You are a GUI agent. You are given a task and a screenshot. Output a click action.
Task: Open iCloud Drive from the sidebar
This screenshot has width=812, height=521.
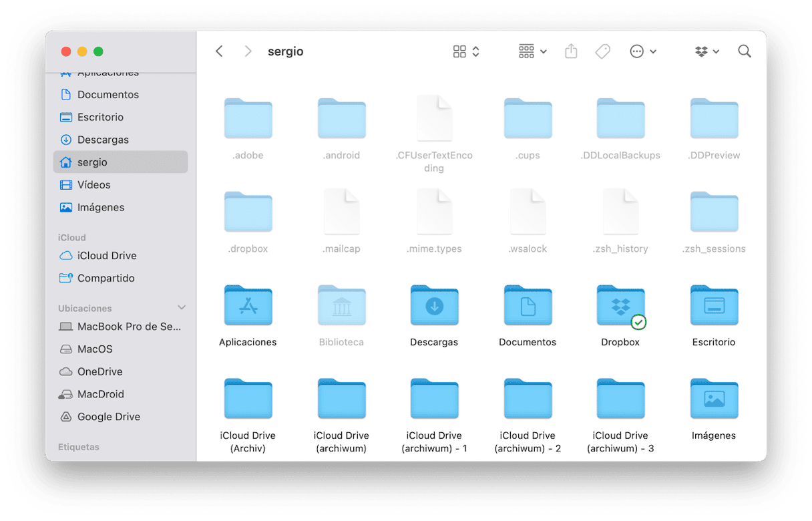pos(107,255)
